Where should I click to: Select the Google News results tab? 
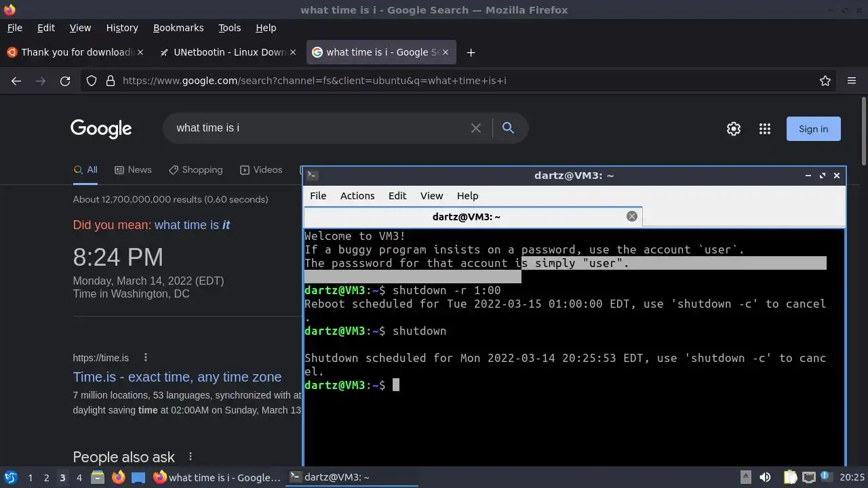pos(133,169)
